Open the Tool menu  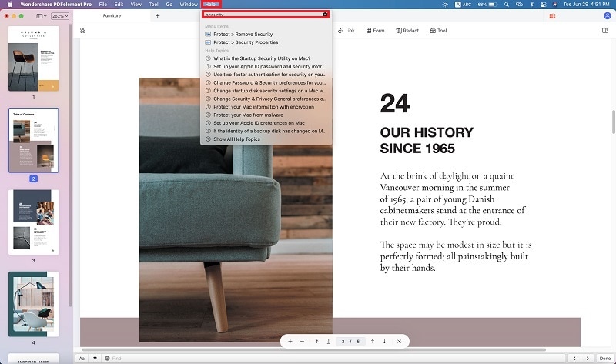(x=153, y=5)
